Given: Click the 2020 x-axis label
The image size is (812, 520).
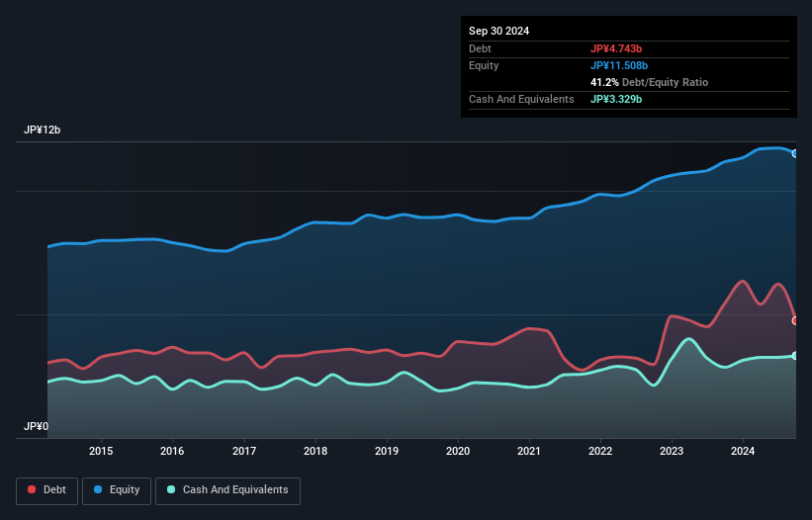Looking at the screenshot, I should tap(458, 451).
